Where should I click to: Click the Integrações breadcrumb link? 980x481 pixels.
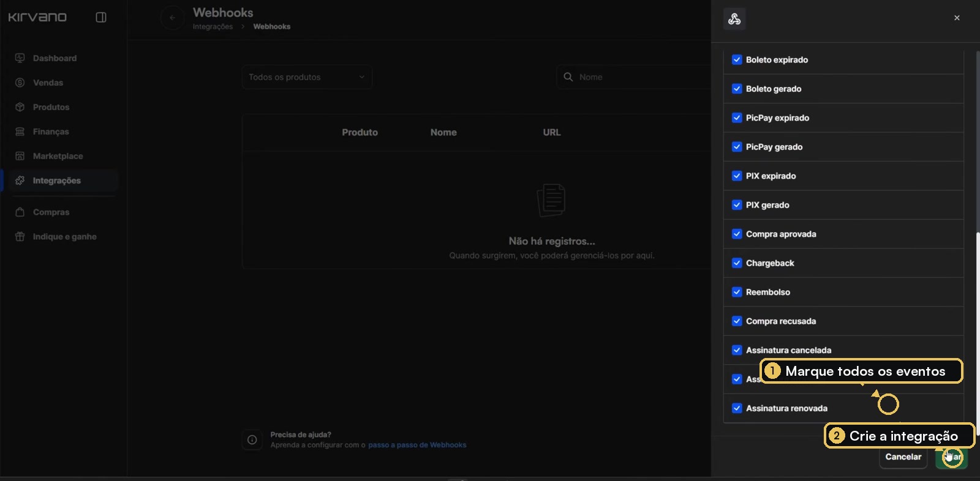click(x=213, y=26)
